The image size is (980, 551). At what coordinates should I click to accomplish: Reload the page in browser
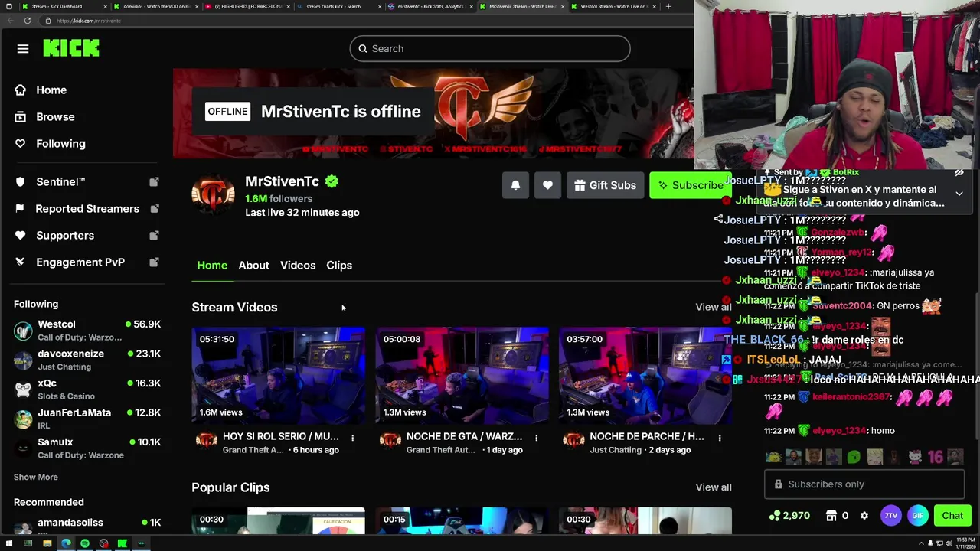pyautogui.click(x=28, y=21)
